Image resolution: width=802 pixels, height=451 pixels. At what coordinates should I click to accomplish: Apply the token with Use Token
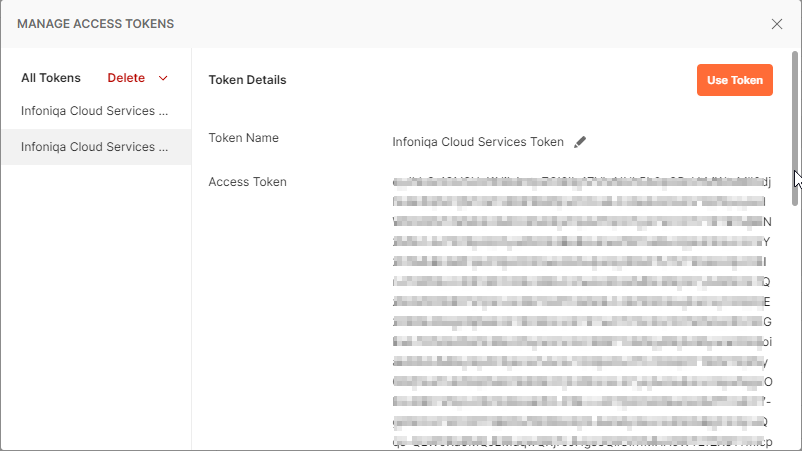point(734,80)
